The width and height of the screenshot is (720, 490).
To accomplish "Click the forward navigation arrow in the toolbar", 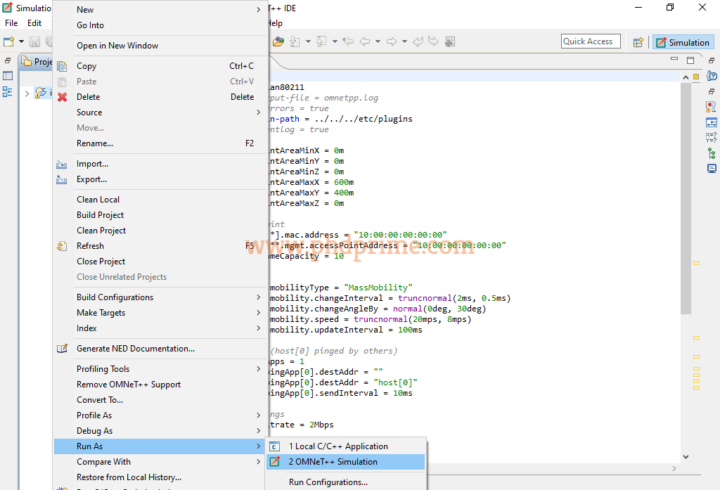I will [392, 42].
